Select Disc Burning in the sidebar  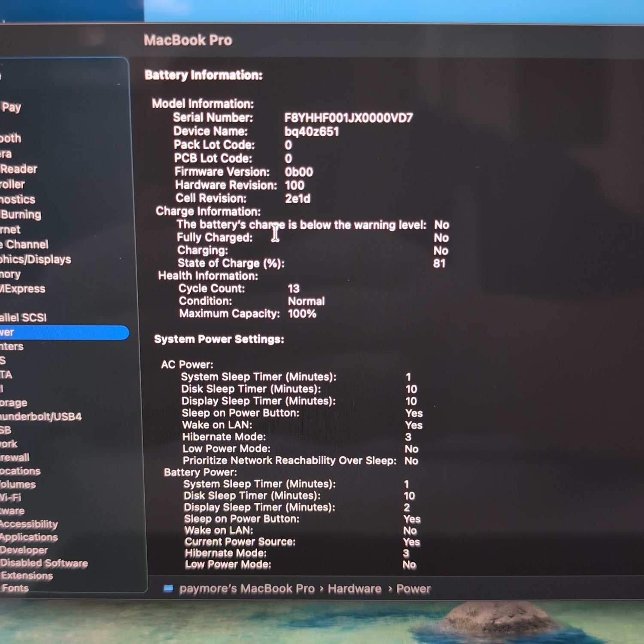tap(21, 215)
